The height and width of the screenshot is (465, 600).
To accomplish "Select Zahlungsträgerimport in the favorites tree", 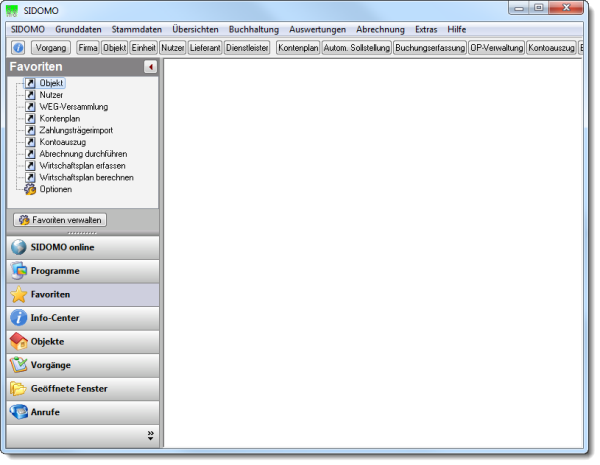I will tap(76, 131).
